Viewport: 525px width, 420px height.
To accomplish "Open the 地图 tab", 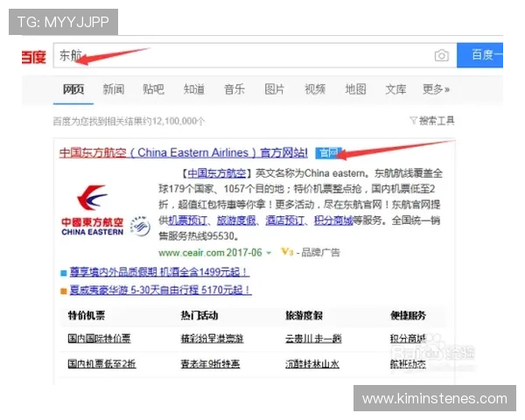I will pos(355,89).
